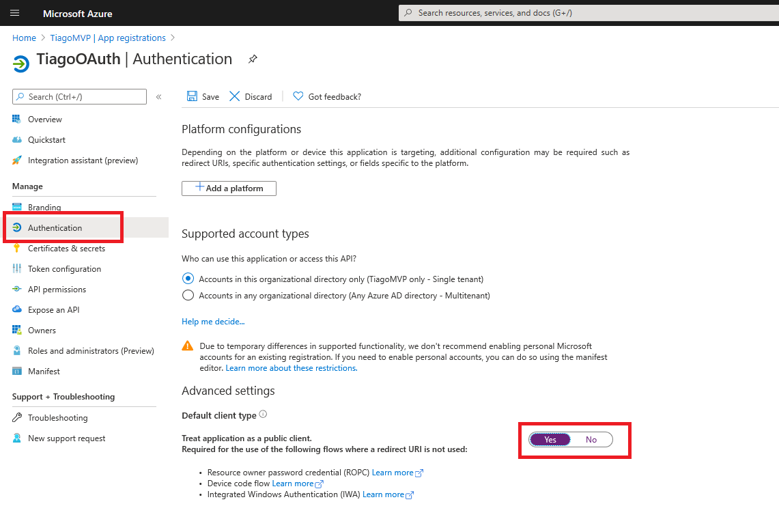This screenshot has width=779, height=532.
Task: Collapse the left sidebar menu
Action: tap(158, 97)
